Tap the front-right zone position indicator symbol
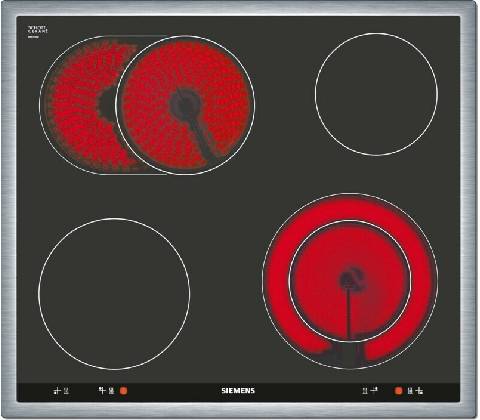The width and height of the screenshot is (480, 420). tap(420, 391)
